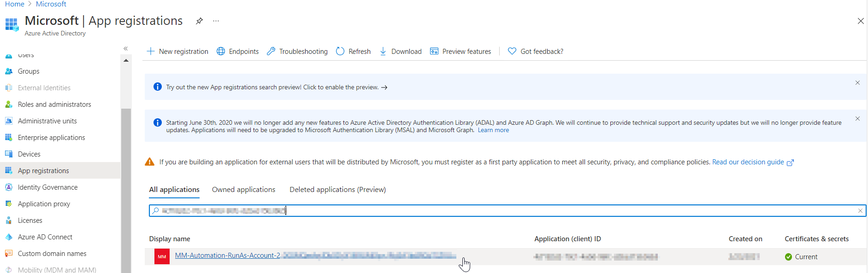
Task: Open Custom domain names
Action: 52,254
